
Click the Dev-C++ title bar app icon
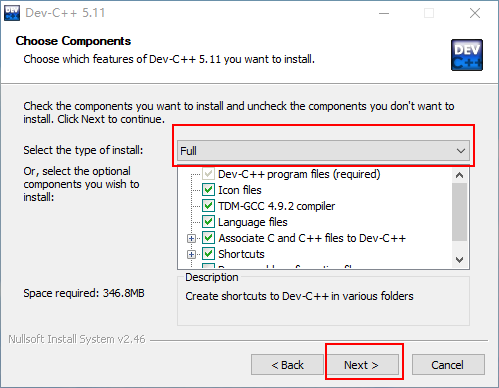(12, 13)
